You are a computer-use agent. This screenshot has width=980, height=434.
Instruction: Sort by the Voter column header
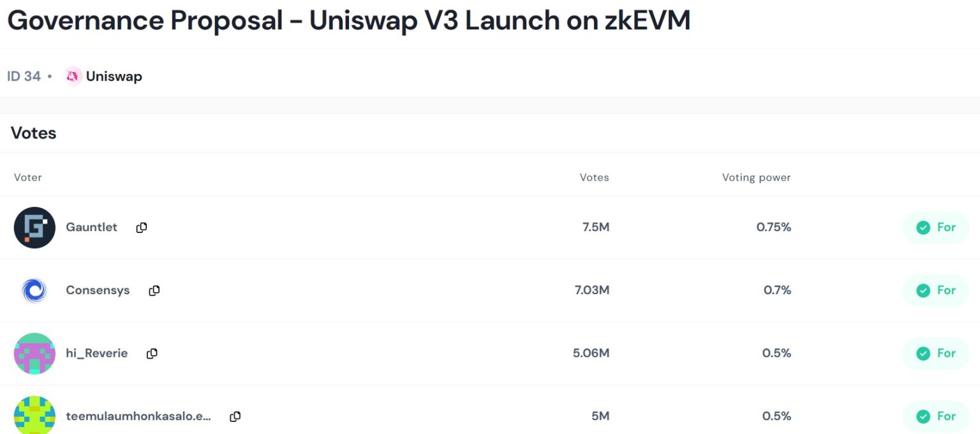[27, 177]
